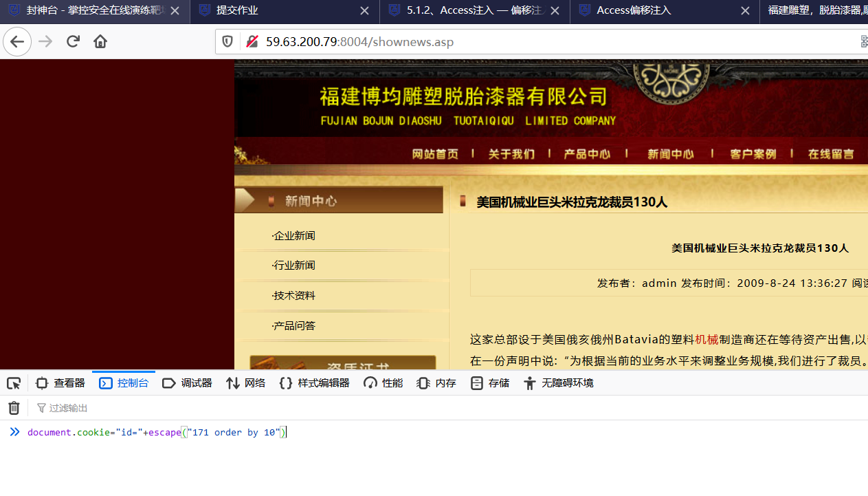Go to 网站首页 in the site menu

(x=435, y=154)
